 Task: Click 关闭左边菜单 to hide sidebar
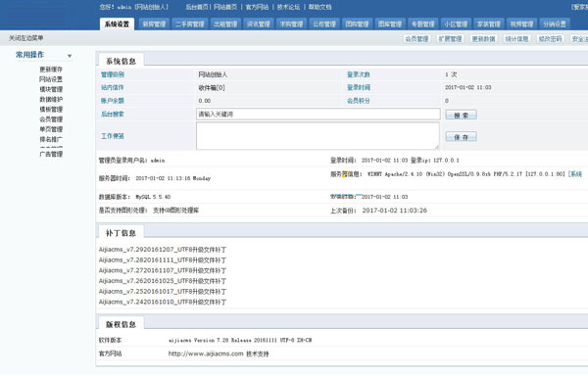(x=26, y=38)
